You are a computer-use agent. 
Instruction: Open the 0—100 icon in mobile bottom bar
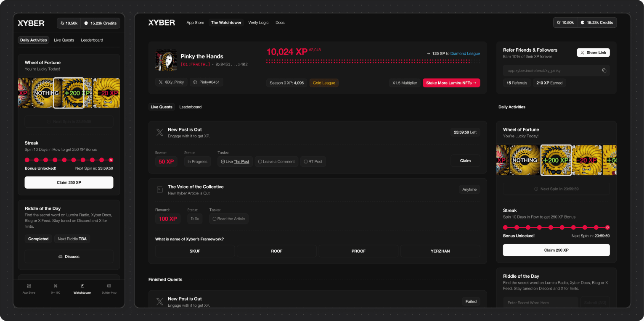(56, 286)
